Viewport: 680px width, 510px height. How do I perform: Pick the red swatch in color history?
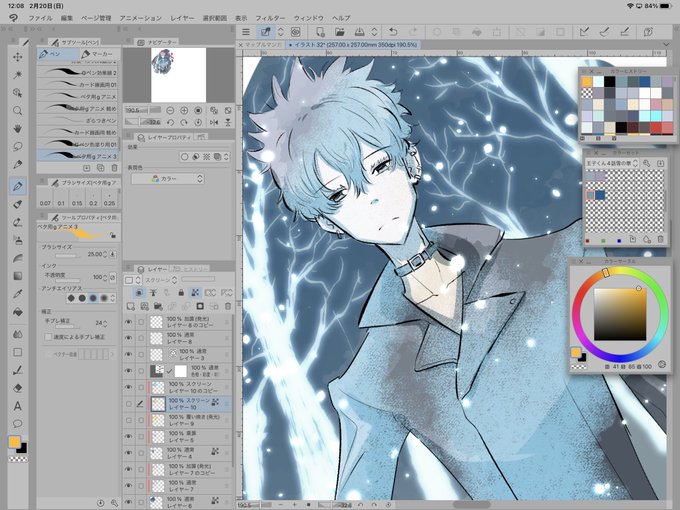point(656,127)
